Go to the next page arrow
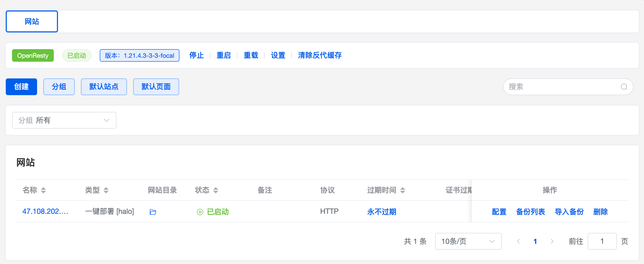 pos(552,241)
